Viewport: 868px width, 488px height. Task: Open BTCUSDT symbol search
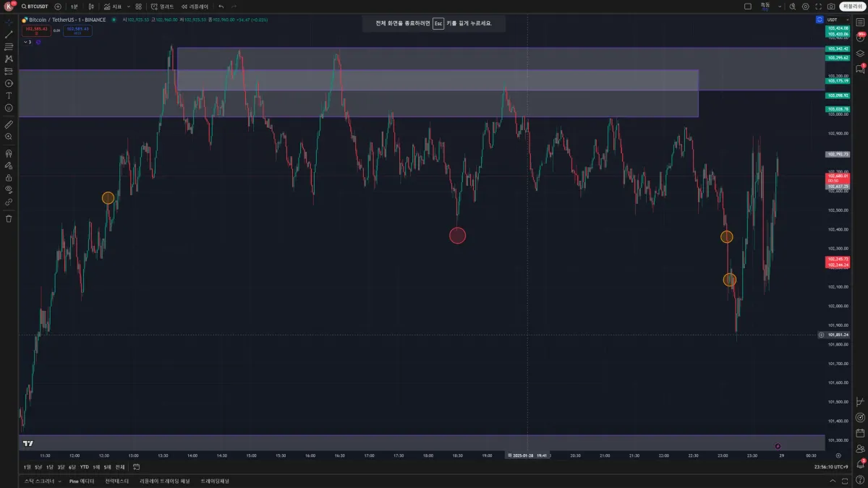35,6
